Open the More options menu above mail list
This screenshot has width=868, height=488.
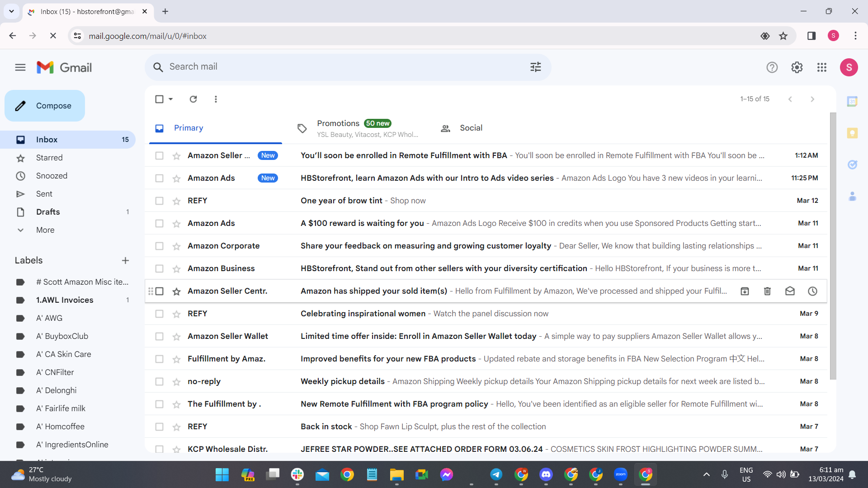click(216, 99)
